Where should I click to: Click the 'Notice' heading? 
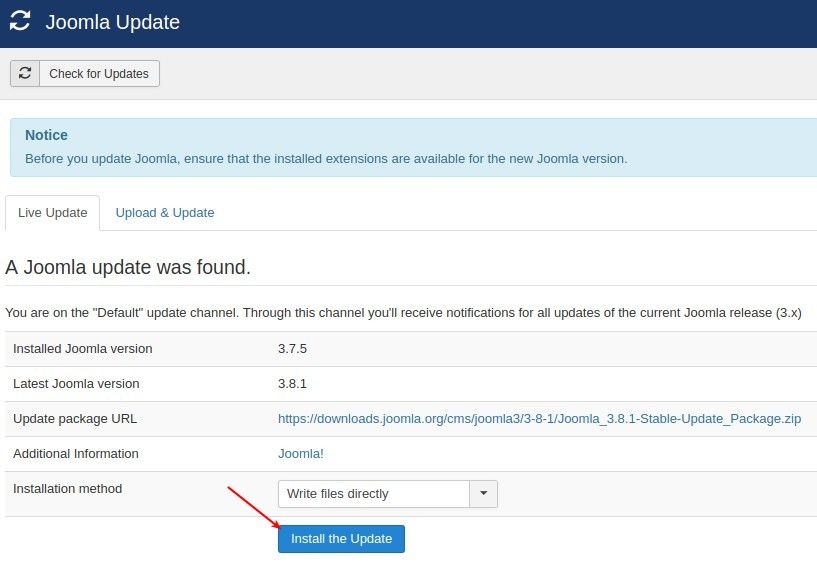point(46,135)
